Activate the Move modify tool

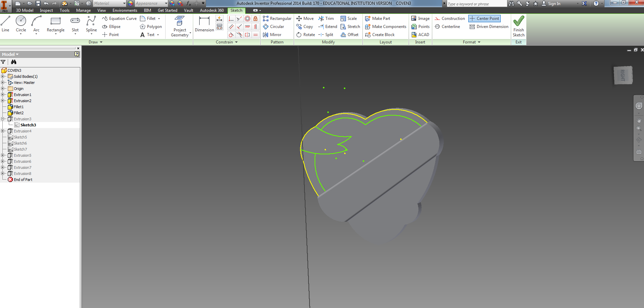[x=305, y=19]
